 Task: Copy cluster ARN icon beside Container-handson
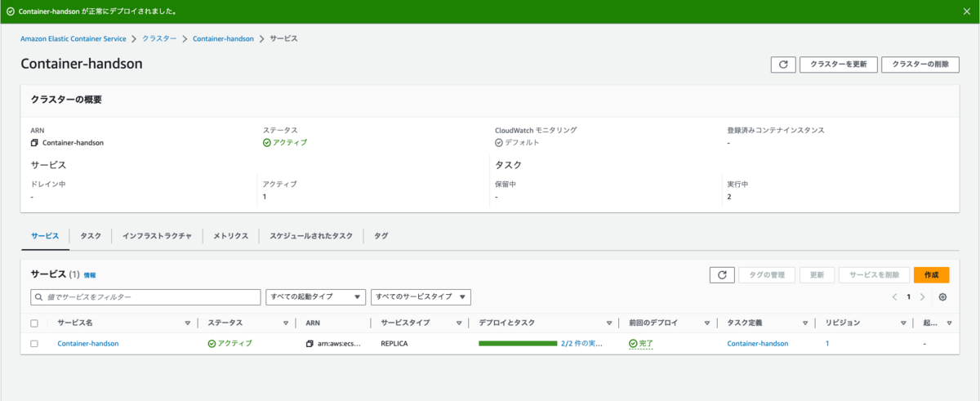[34, 142]
